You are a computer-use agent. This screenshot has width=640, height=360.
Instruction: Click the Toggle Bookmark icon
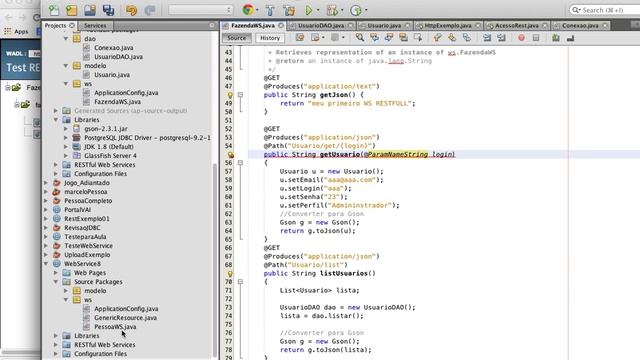467,38
